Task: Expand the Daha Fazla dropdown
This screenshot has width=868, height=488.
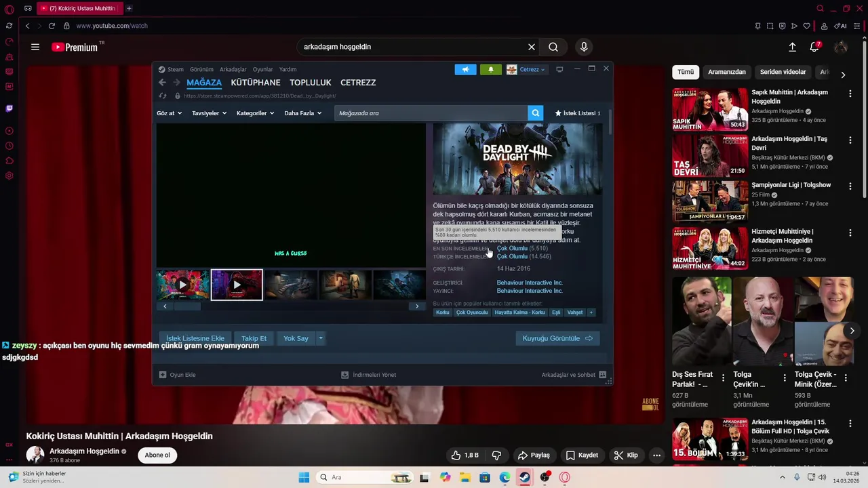Action: click(x=302, y=113)
